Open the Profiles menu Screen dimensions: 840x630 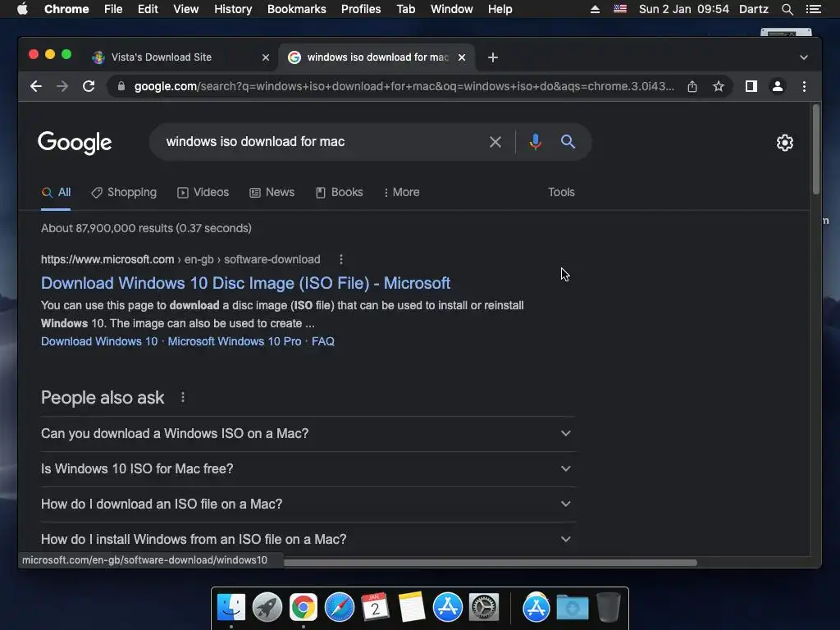[361, 9]
